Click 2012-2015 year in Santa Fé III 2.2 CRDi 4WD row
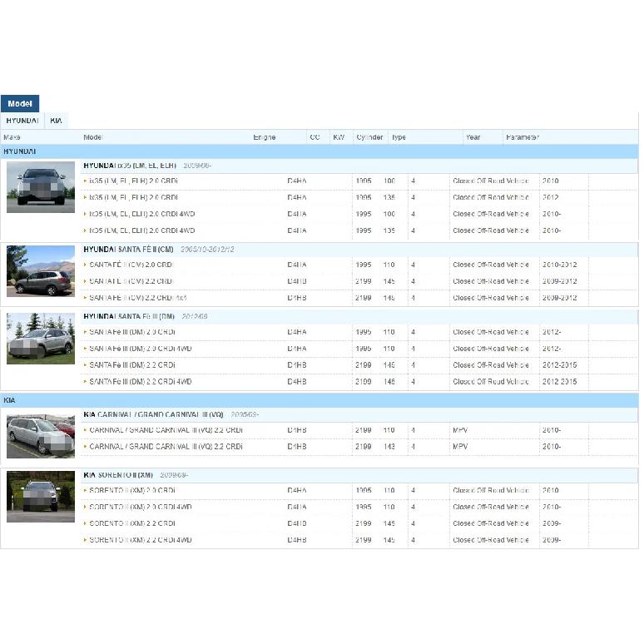Image resolution: width=644 pixels, height=644 pixels. (559, 382)
